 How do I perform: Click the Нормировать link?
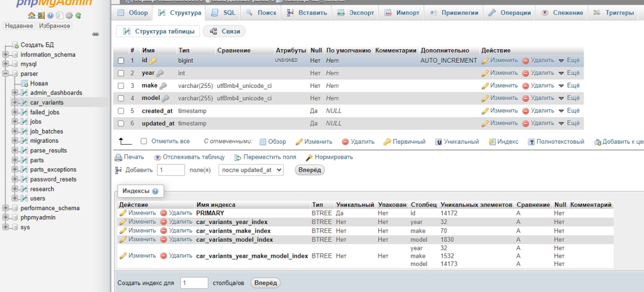pos(330,157)
